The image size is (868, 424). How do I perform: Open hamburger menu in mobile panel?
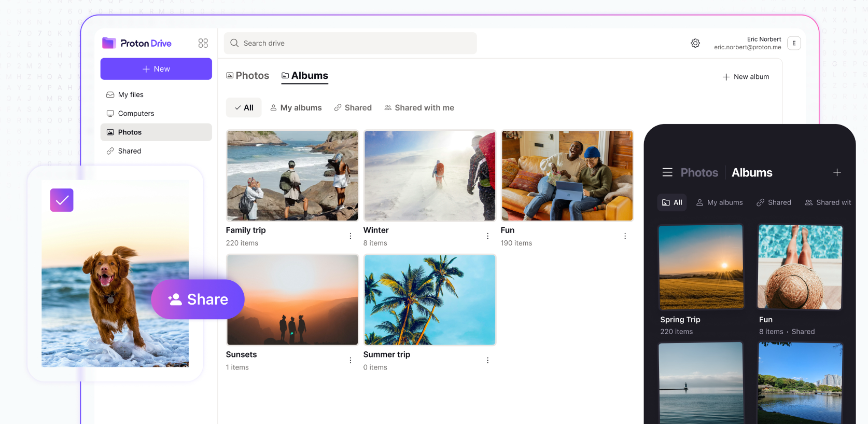pos(667,172)
